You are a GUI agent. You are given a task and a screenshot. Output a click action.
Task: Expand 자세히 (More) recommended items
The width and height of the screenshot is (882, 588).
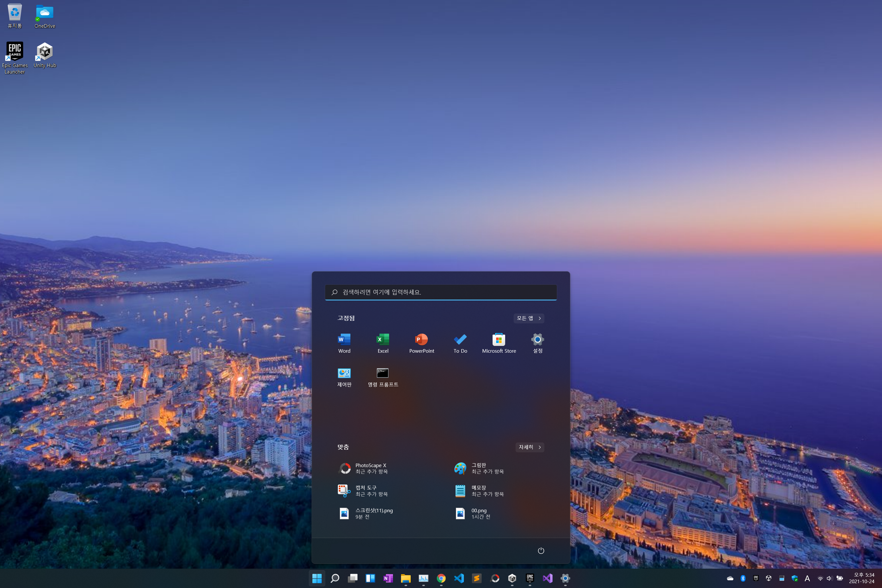[530, 447]
